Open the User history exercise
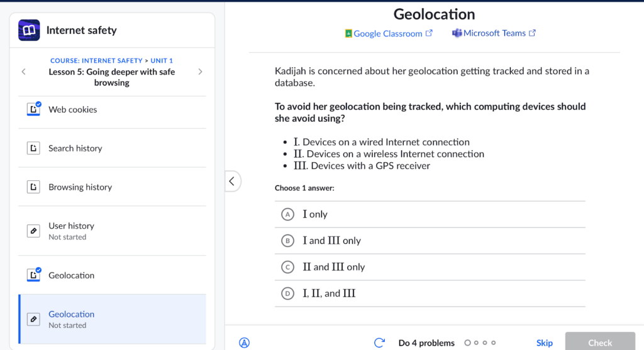The width and height of the screenshot is (644, 350). click(x=71, y=226)
